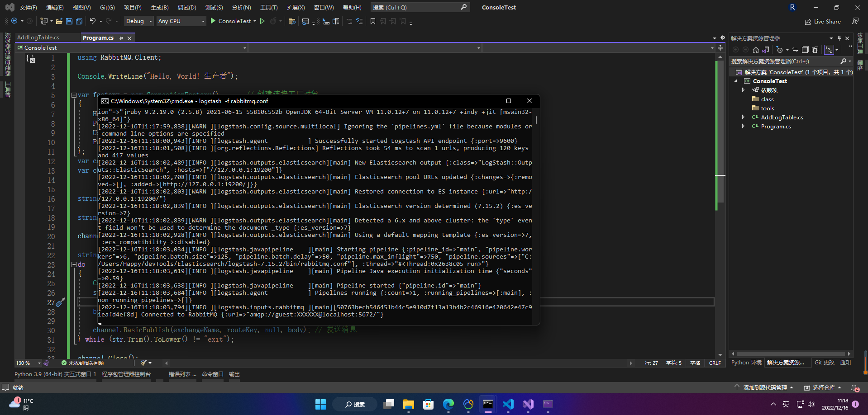Image resolution: width=868 pixels, height=415 pixels.
Task: Click the Show All Files icon
Action: (815, 50)
